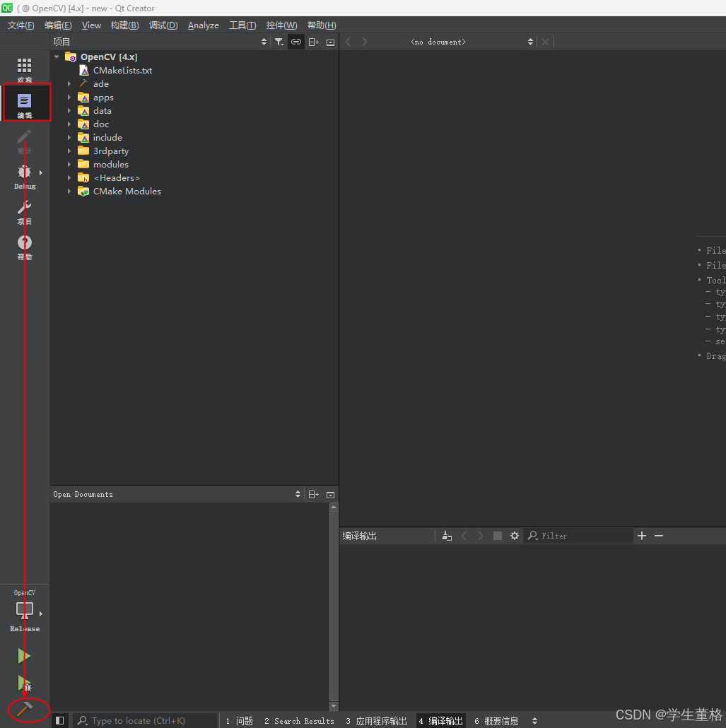Open the filter tree options in Projects pane
726x728 pixels.
tap(279, 42)
